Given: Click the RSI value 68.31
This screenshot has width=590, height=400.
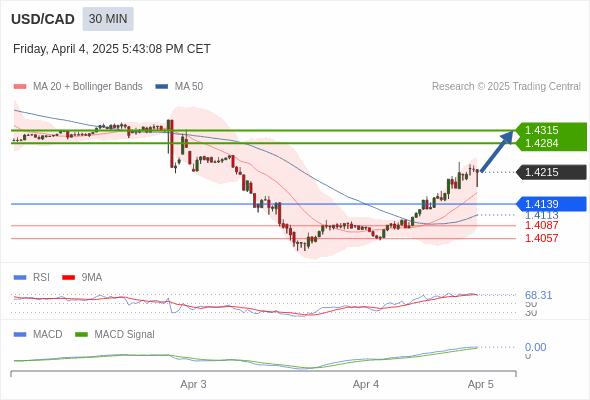Looking at the screenshot, I should click(538, 295).
